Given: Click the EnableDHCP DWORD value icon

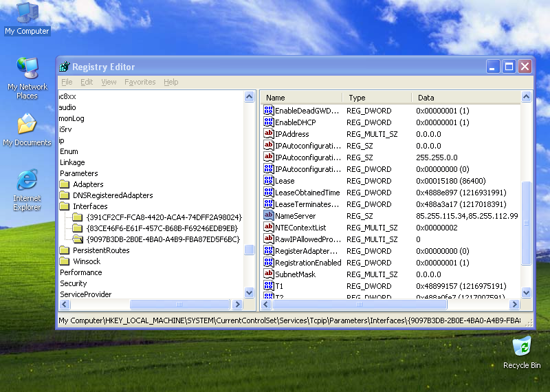Looking at the screenshot, I should pyautogui.click(x=268, y=122).
